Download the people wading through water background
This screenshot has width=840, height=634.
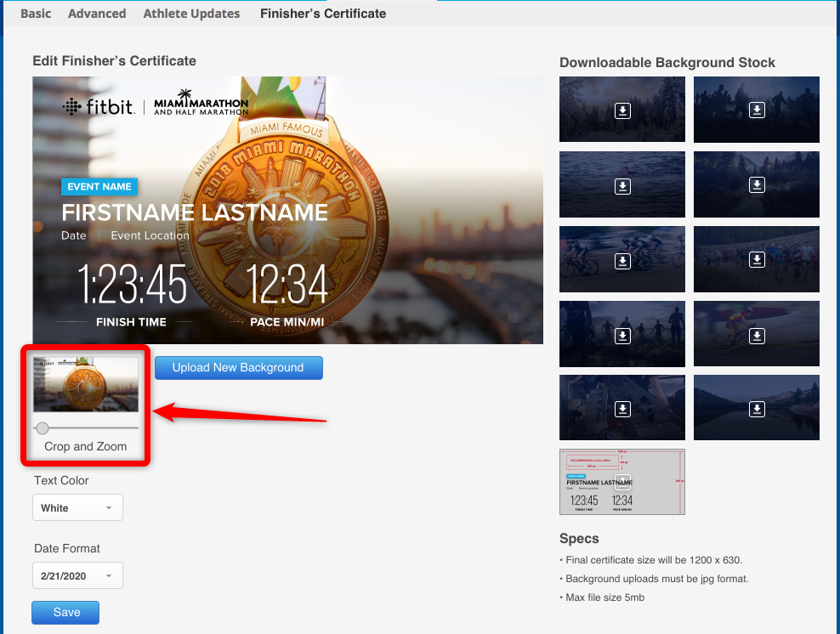pyautogui.click(x=622, y=336)
